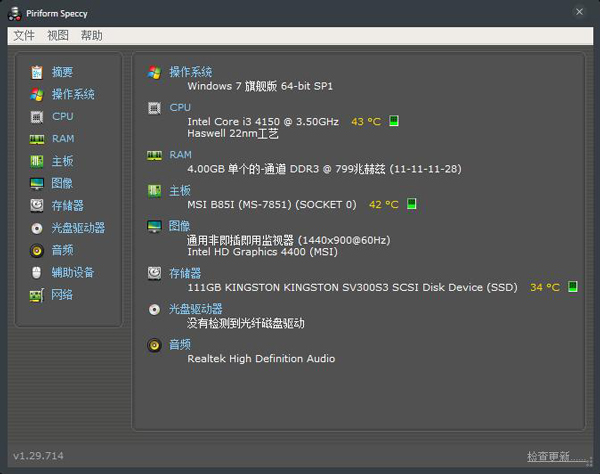Image resolution: width=600 pixels, height=474 pixels.
Task: Click the Piriform Speccy title bar icon
Action: tap(14, 13)
